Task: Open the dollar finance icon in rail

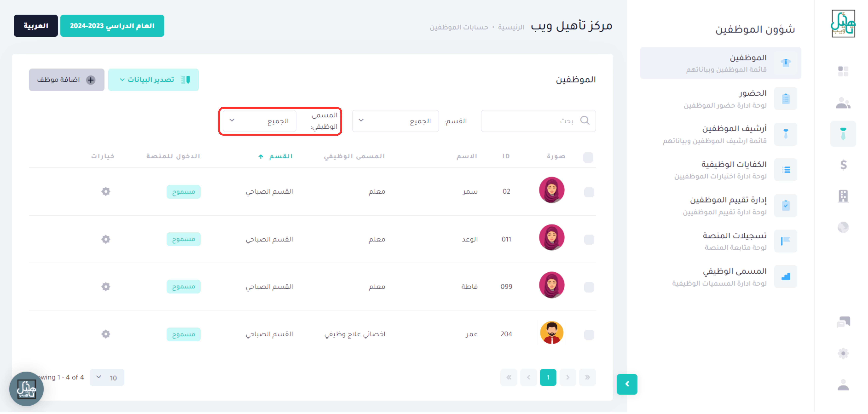Action: [x=843, y=165]
